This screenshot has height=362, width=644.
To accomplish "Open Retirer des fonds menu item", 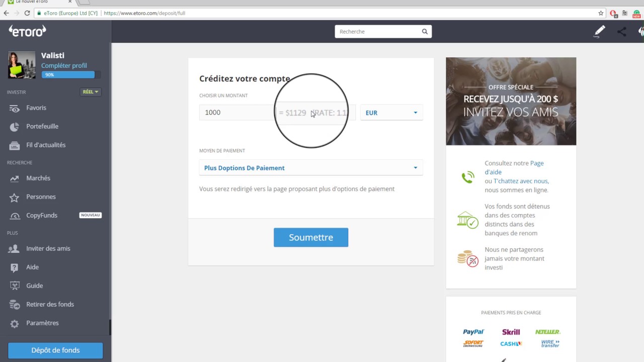I will (50, 304).
